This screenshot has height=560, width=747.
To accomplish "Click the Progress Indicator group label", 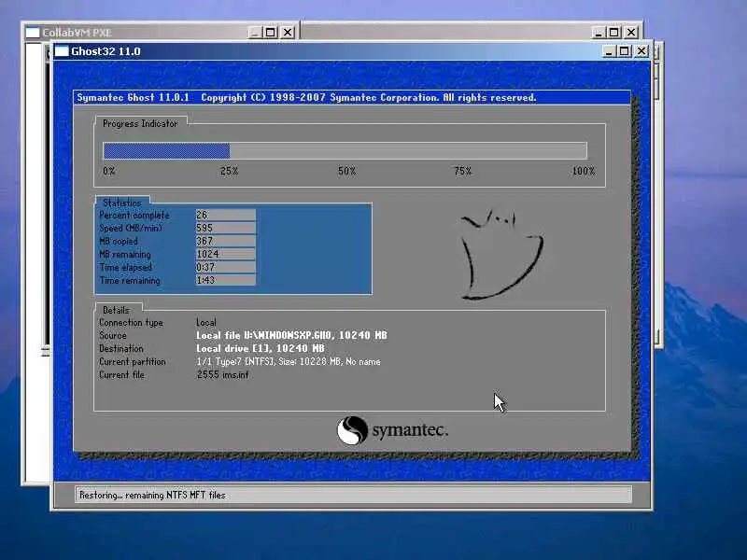I will 140,123.
